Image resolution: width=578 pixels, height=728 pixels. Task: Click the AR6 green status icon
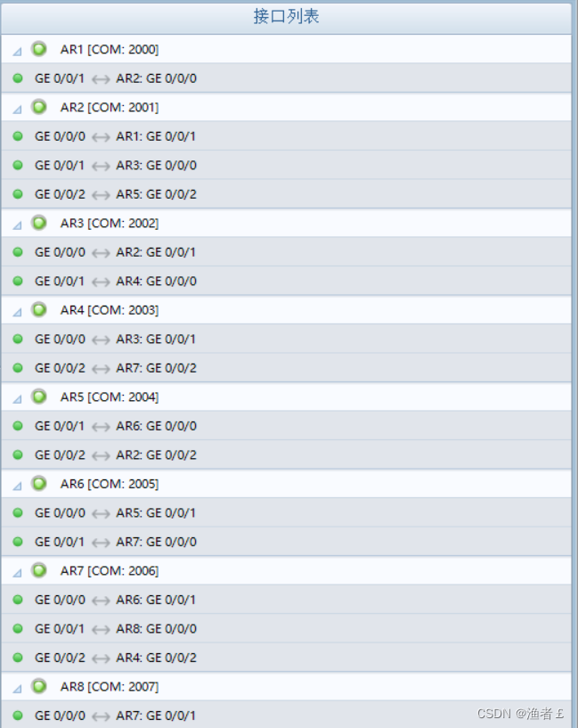click(x=39, y=483)
